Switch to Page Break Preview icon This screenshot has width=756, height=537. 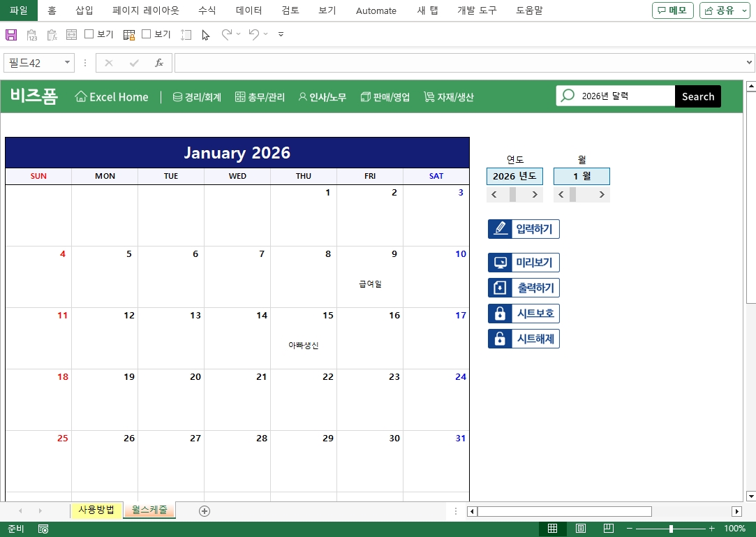(609, 529)
